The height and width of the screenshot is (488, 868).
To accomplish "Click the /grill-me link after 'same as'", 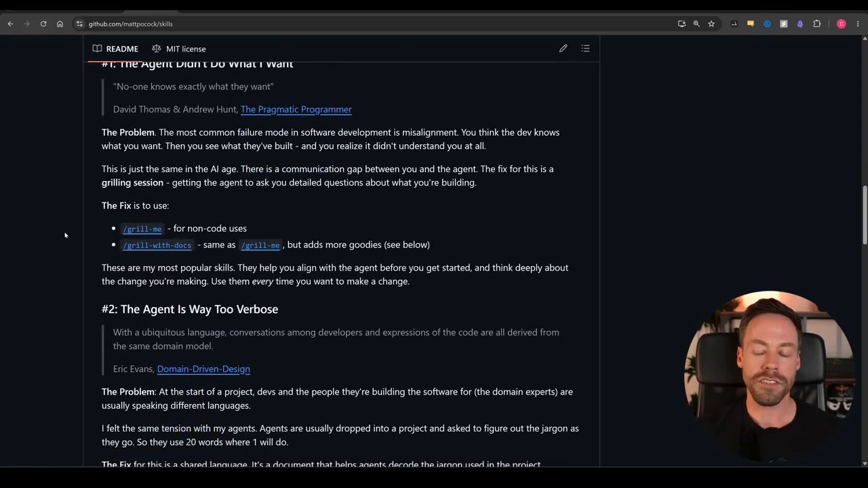I will pos(260,245).
